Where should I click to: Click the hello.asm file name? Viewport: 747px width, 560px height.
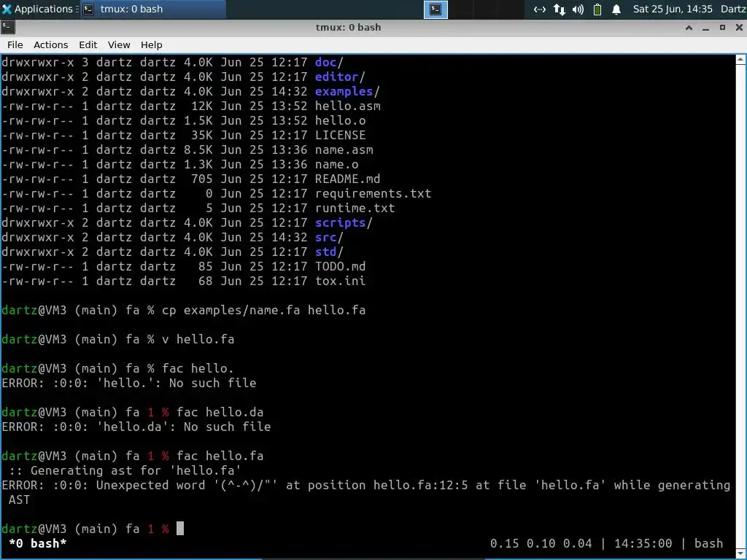tap(348, 106)
